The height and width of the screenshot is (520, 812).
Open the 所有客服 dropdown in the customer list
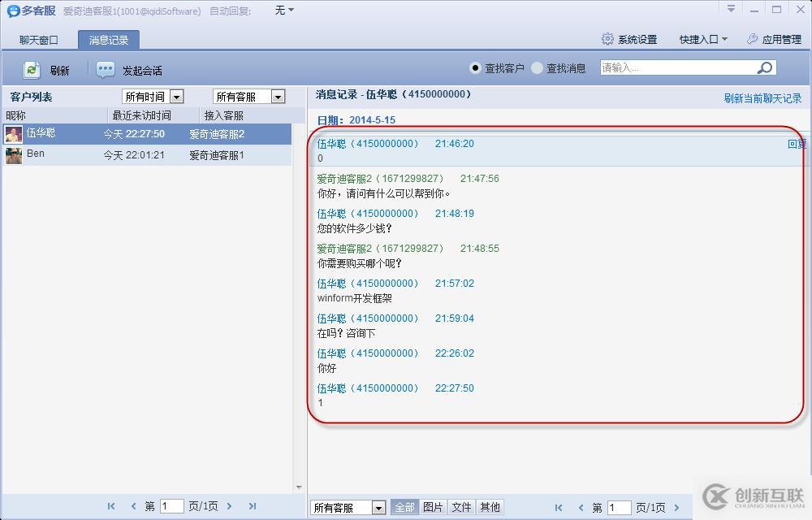click(x=276, y=96)
